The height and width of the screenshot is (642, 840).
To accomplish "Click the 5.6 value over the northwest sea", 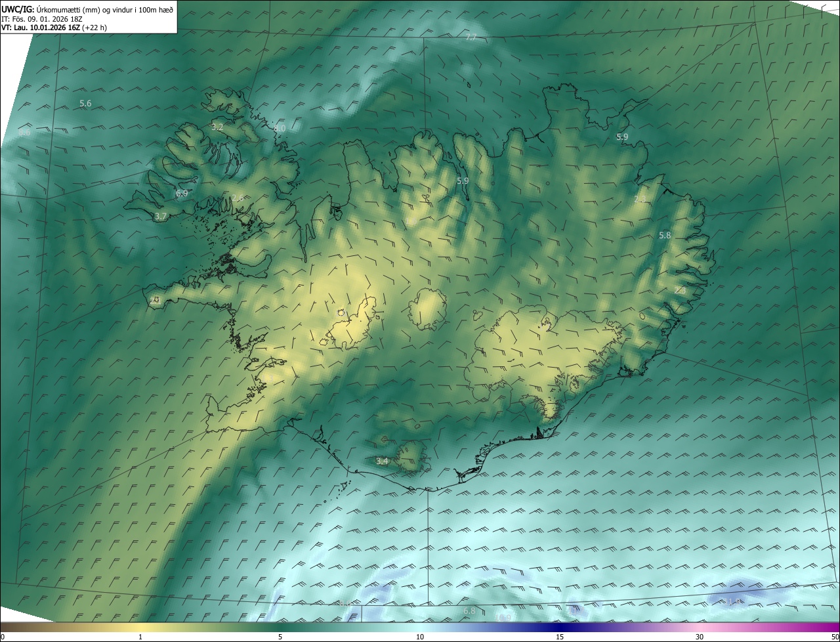I will click(x=85, y=104).
